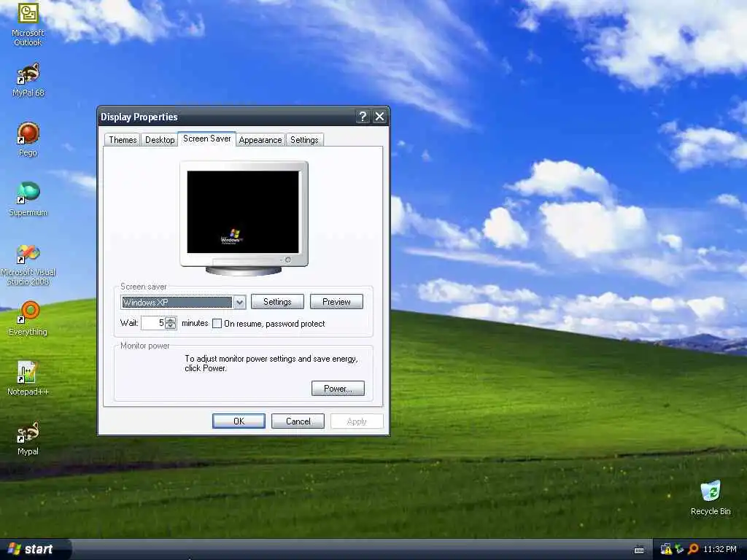Select the Mypal desktop shortcut
The height and width of the screenshot is (560, 747).
pyautogui.click(x=28, y=438)
